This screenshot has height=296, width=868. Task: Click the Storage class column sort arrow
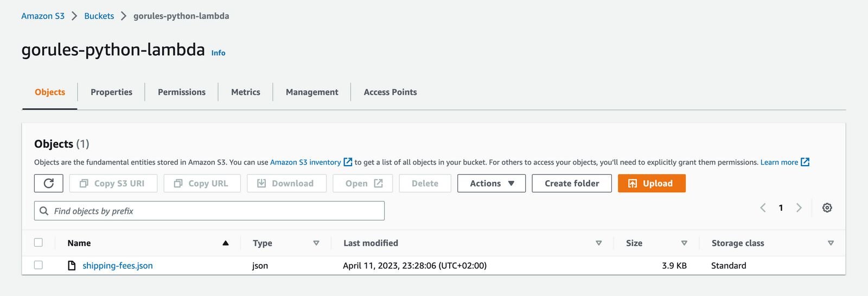[x=831, y=243]
